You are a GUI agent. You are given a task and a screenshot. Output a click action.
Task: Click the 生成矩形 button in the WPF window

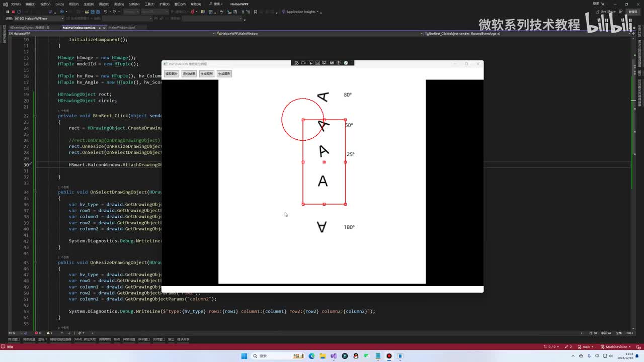(206, 74)
